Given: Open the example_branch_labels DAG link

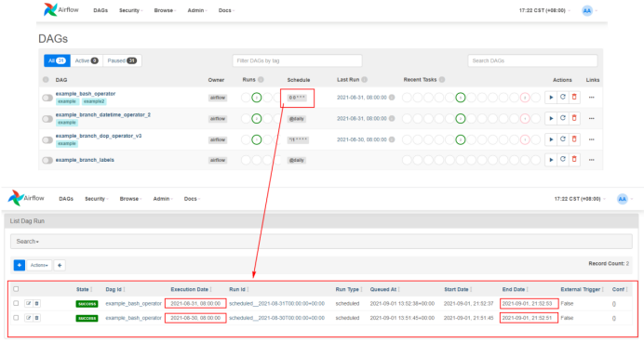Looking at the screenshot, I should pyautogui.click(x=85, y=160).
